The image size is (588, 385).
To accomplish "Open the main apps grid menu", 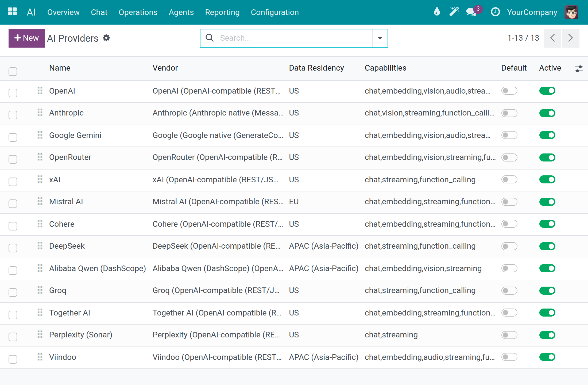I will pos(12,12).
